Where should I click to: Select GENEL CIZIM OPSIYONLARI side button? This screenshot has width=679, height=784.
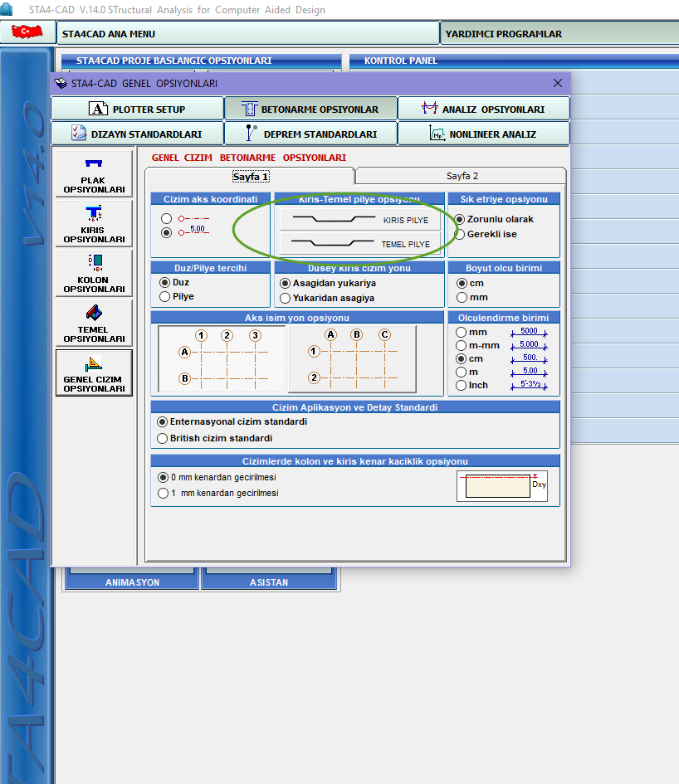pyautogui.click(x=94, y=373)
